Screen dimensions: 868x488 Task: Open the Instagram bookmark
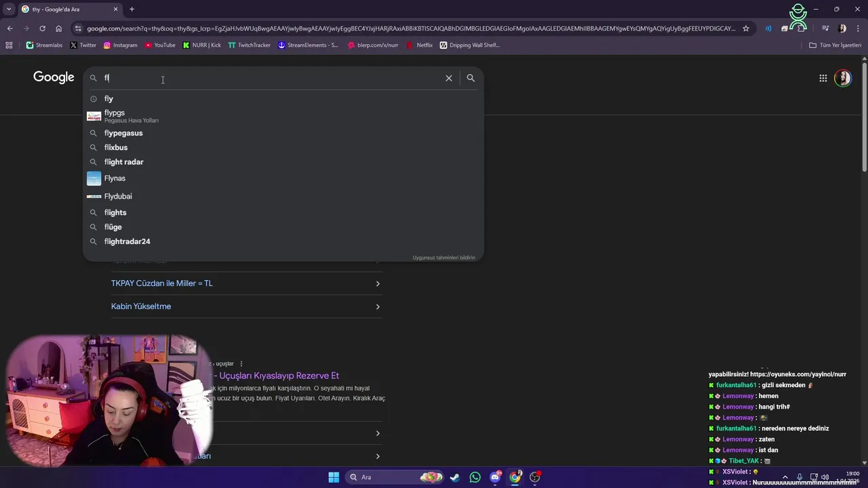[120, 45]
